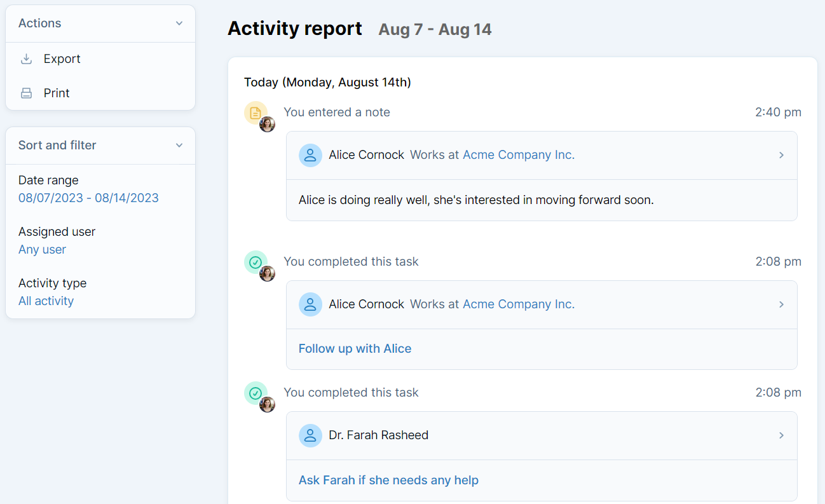The height and width of the screenshot is (504, 825).
Task: Open Ask Farah if she needs any help
Action: click(x=388, y=480)
